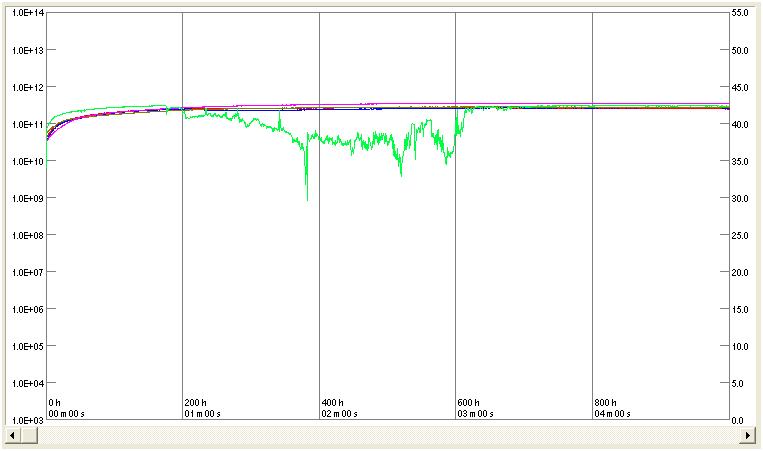This screenshot has width=763, height=451.
Task: Click the 15.0 right axis label
Action: [740, 309]
